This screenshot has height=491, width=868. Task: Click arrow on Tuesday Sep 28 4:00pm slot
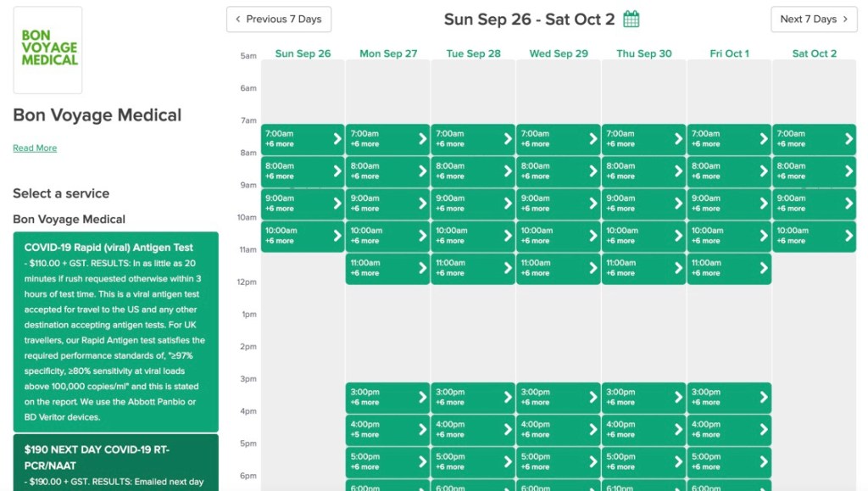(x=508, y=429)
